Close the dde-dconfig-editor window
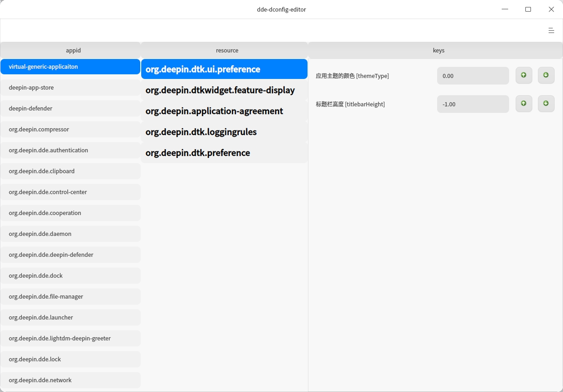Viewport: 563px width, 392px height. pyautogui.click(x=551, y=9)
